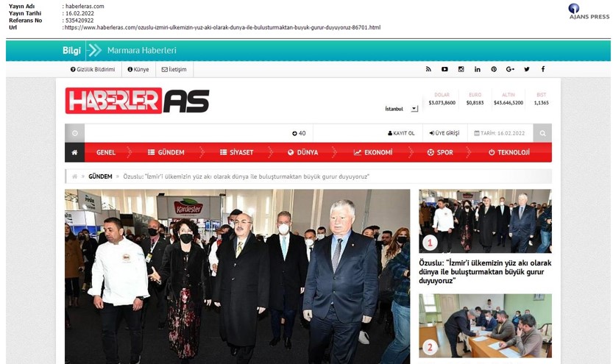Click GÜNDEM in the breadcrumb
The image size is (613, 364).
[x=100, y=176]
